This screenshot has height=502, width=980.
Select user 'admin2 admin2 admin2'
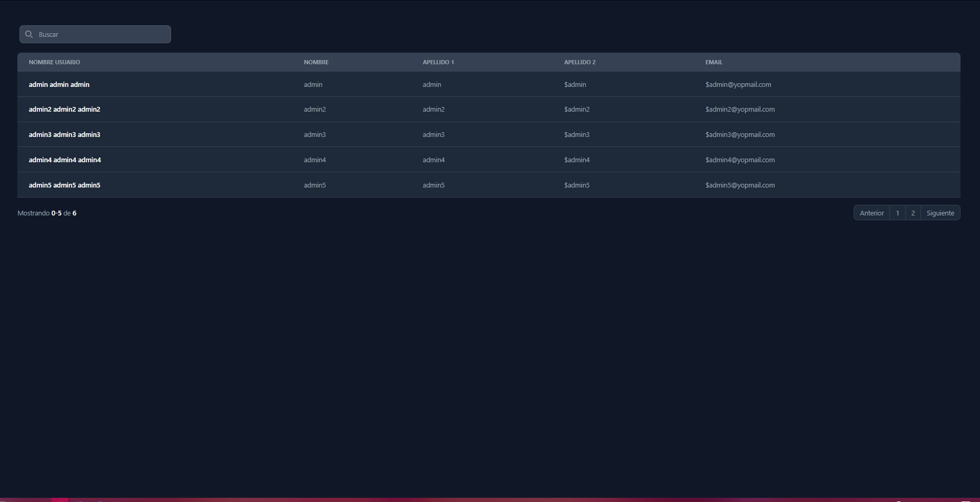(x=64, y=109)
